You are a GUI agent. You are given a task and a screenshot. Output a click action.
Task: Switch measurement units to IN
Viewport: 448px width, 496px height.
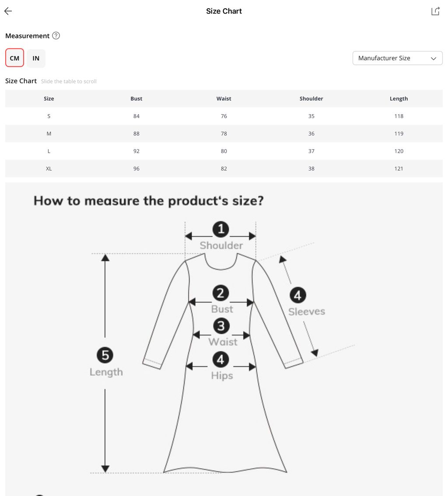coord(36,58)
